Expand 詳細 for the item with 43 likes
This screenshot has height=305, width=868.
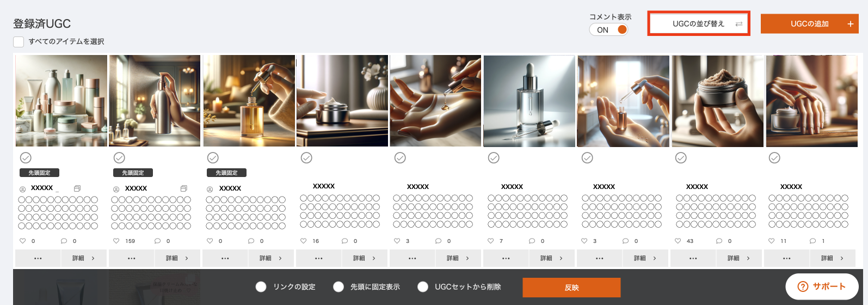(739, 259)
